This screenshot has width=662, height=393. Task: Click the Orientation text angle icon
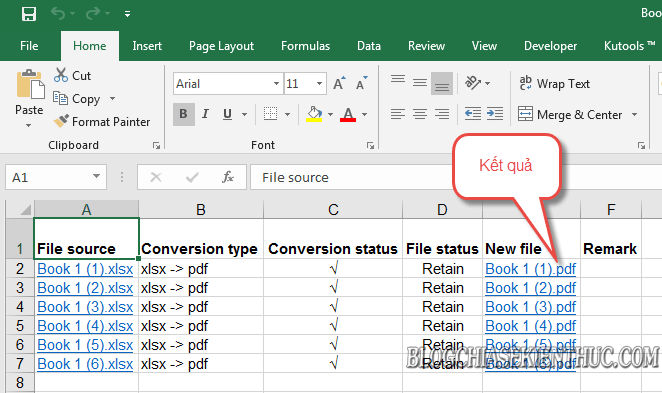click(473, 83)
